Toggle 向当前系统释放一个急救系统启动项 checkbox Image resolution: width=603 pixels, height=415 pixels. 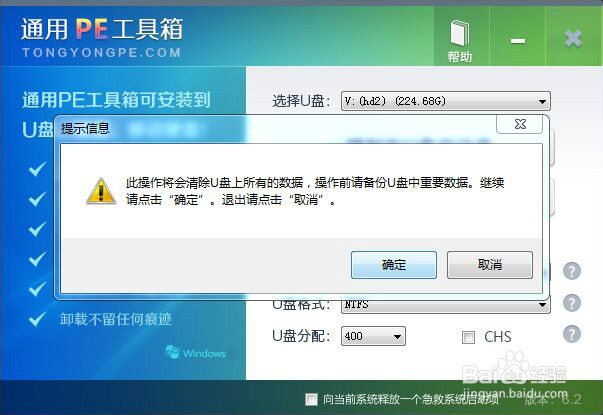click(311, 399)
